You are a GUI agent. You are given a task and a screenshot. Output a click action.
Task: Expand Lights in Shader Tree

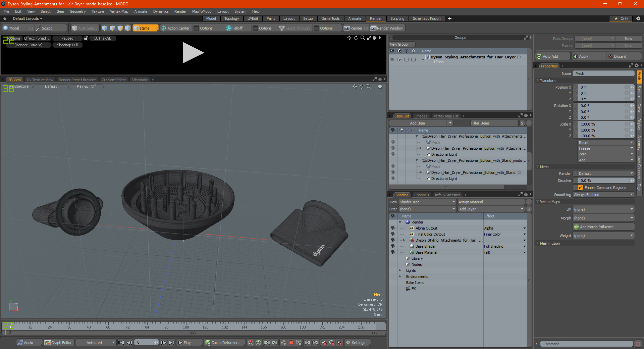tap(400, 270)
